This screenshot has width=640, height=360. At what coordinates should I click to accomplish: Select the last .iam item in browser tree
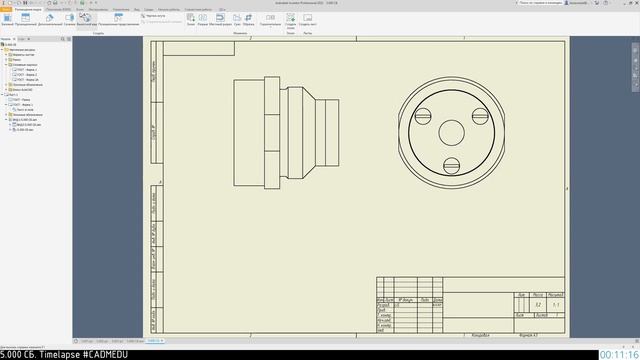click(x=23, y=130)
